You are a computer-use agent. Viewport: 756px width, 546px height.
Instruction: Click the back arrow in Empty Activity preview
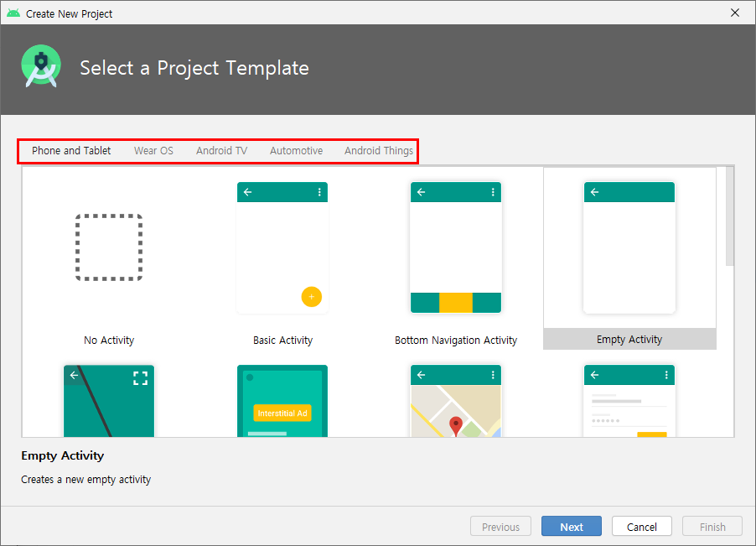coord(594,192)
